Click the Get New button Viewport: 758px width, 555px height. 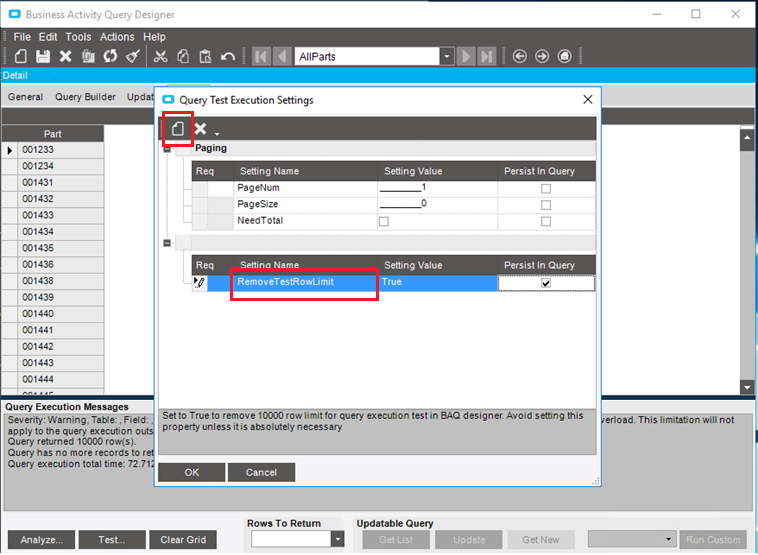coord(540,540)
